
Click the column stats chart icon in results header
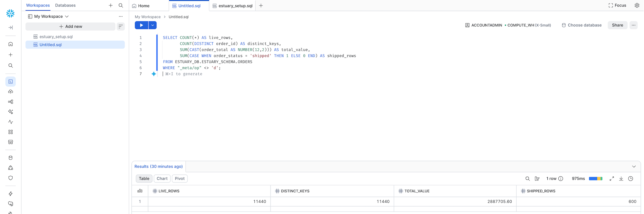(x=140, y=191)
